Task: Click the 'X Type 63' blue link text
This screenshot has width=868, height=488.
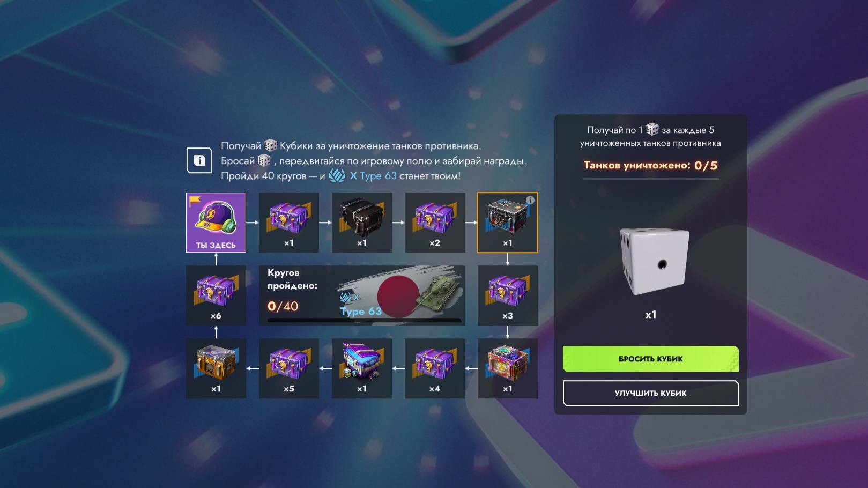Action: click(x=373, y=175)
